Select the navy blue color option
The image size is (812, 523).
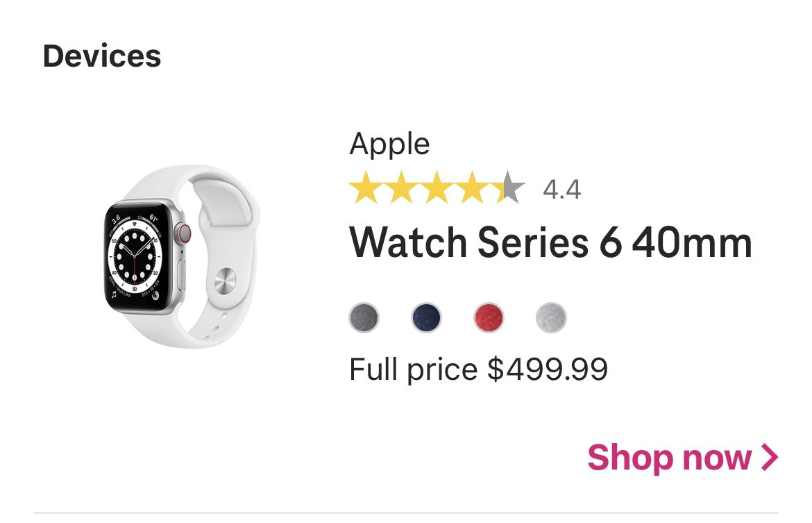425,317
